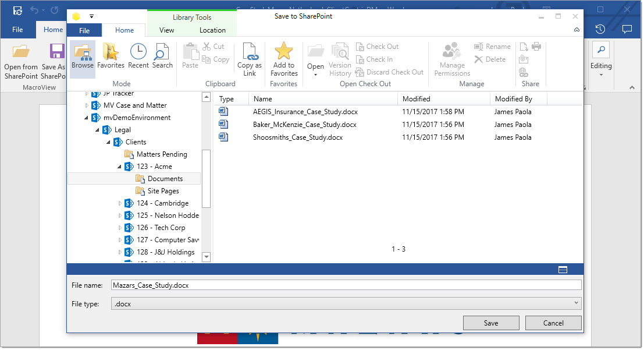This screenshot has height=350, width=644.
Task: Click inside the File name field
Action: 291,284
